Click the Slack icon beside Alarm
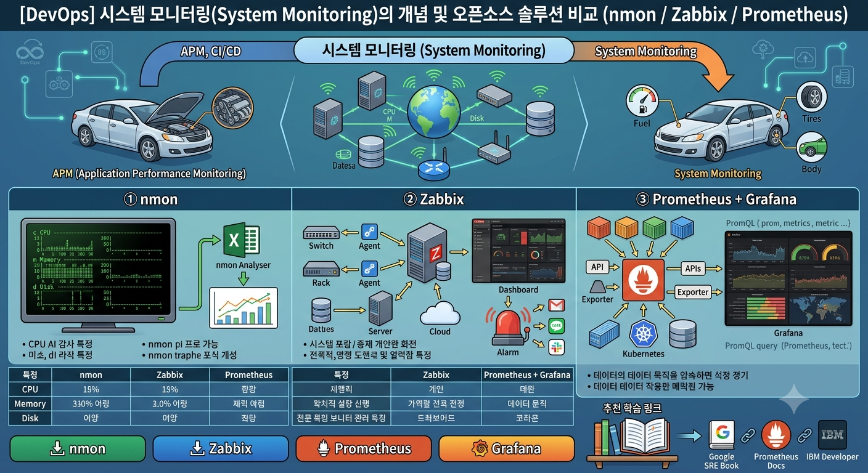Screen dimensions: 868x473 click(x=557, y=347)
